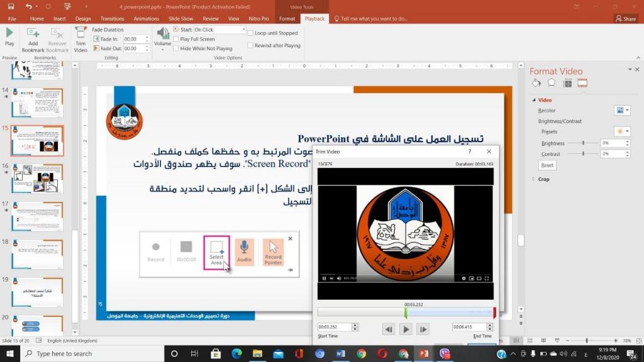
Task: Click the Add Bookmark icon
Action: [33, 40]
